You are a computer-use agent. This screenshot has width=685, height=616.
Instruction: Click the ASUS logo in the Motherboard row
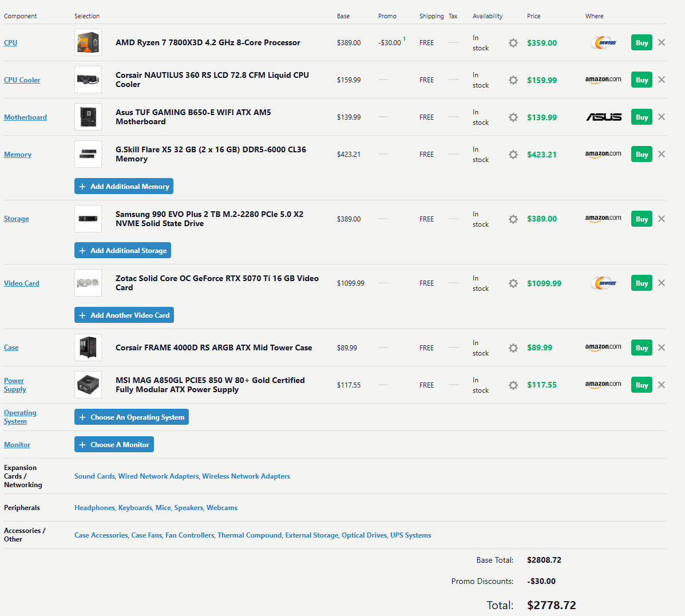coord(603,117)
